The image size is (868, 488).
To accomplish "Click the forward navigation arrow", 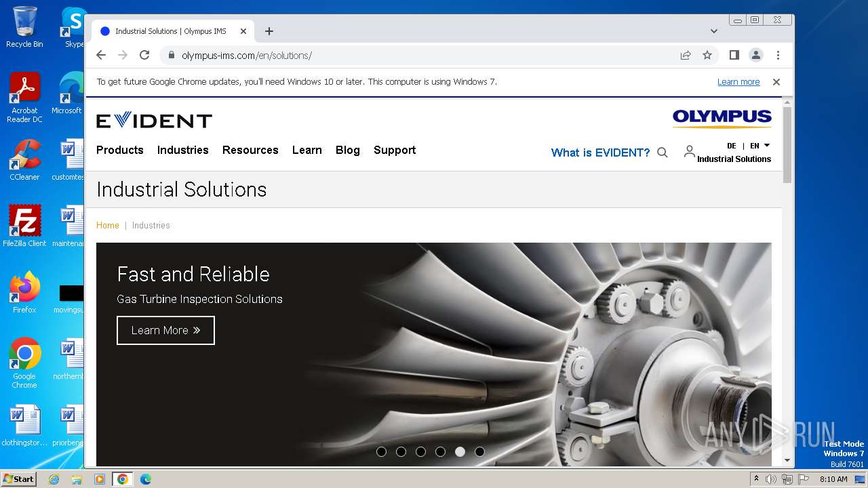I will point(123,55).
